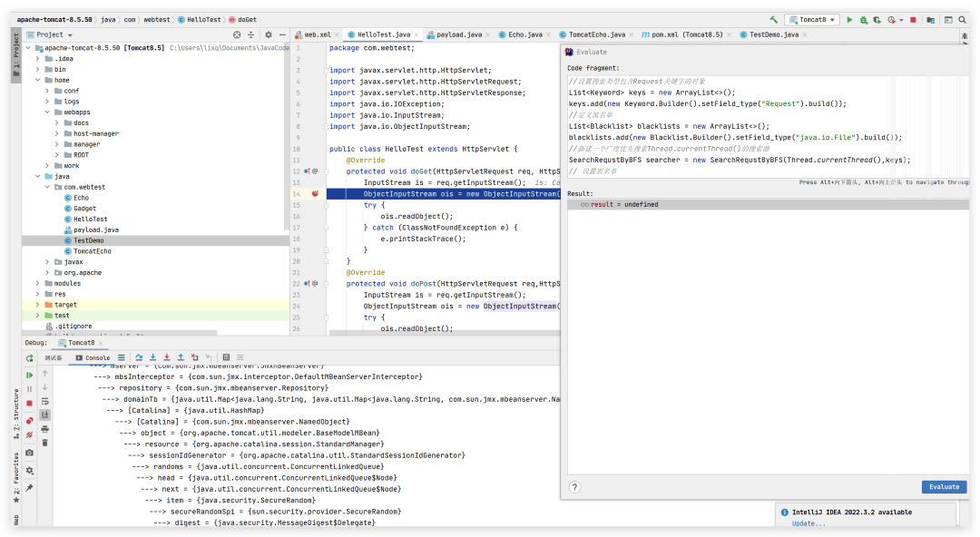Start debugging with the bug icon
980x537 pixels.
(863, 19)
